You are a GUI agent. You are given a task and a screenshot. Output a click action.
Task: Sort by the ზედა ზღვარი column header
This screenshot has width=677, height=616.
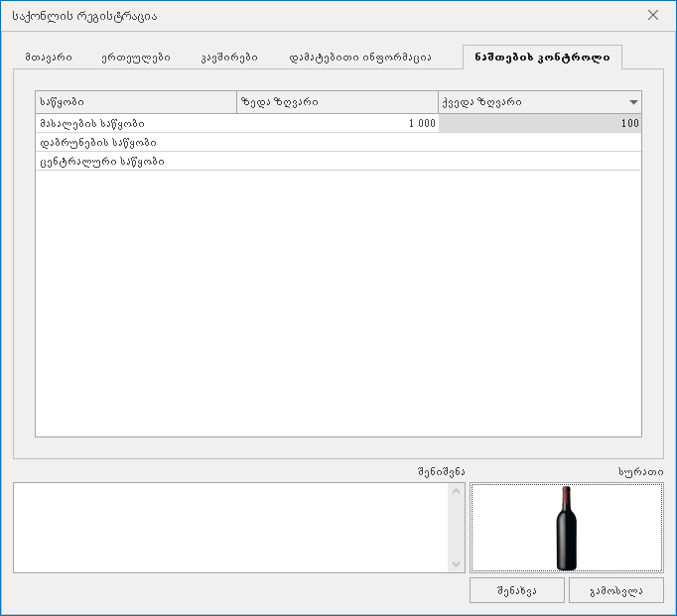(x=338, y=102)
